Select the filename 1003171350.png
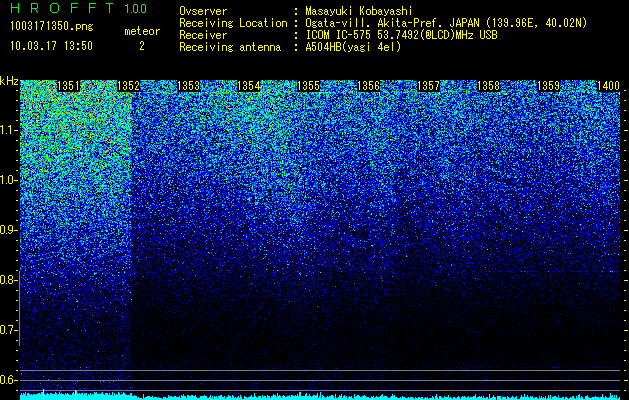The height and width of the screenshot is (400, 629). coord(52,27)
